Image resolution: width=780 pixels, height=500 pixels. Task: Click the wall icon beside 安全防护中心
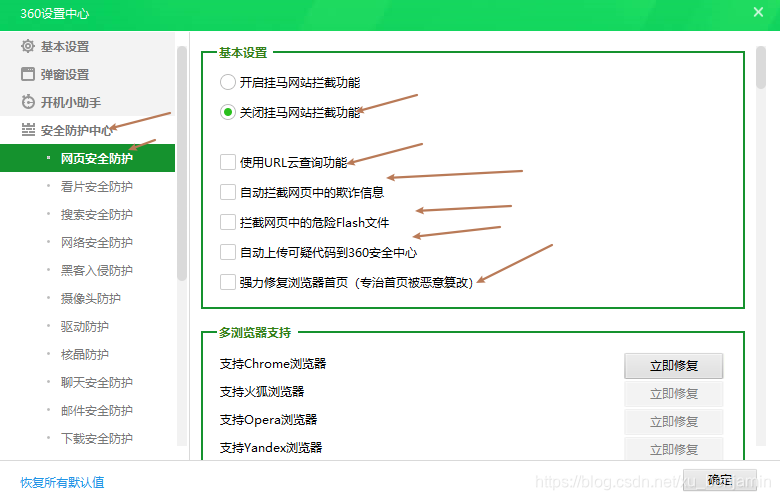pos(28,130)
